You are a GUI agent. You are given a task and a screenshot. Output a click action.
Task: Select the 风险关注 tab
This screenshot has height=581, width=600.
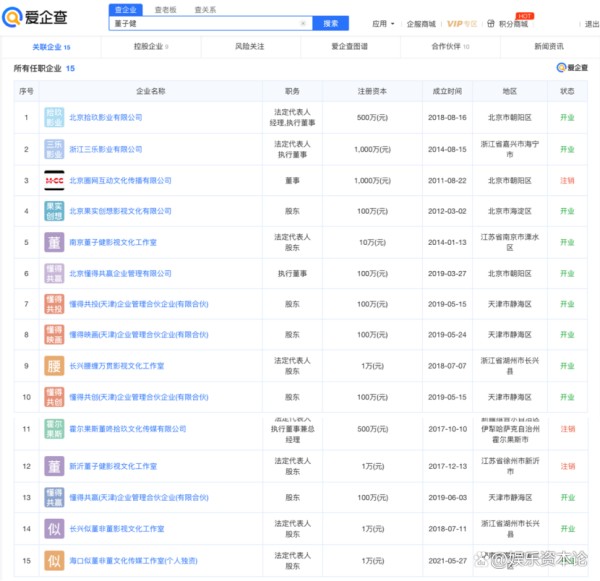click(x=249, y=47)
